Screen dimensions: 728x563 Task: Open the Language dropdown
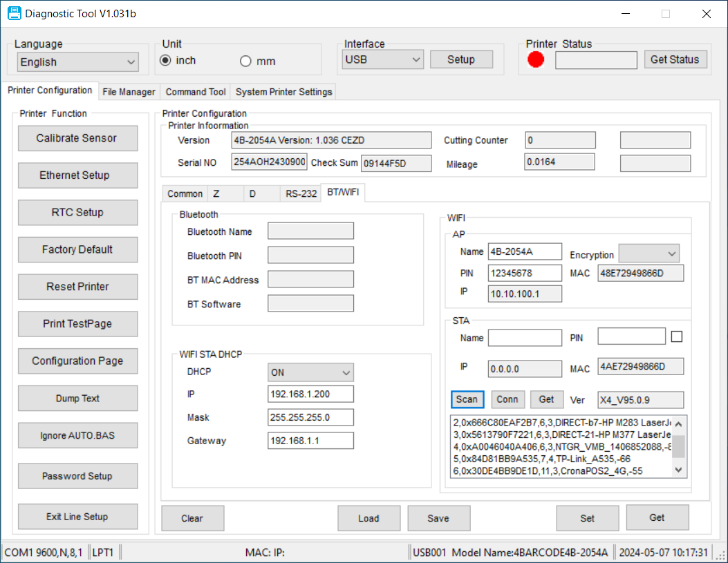77,62
